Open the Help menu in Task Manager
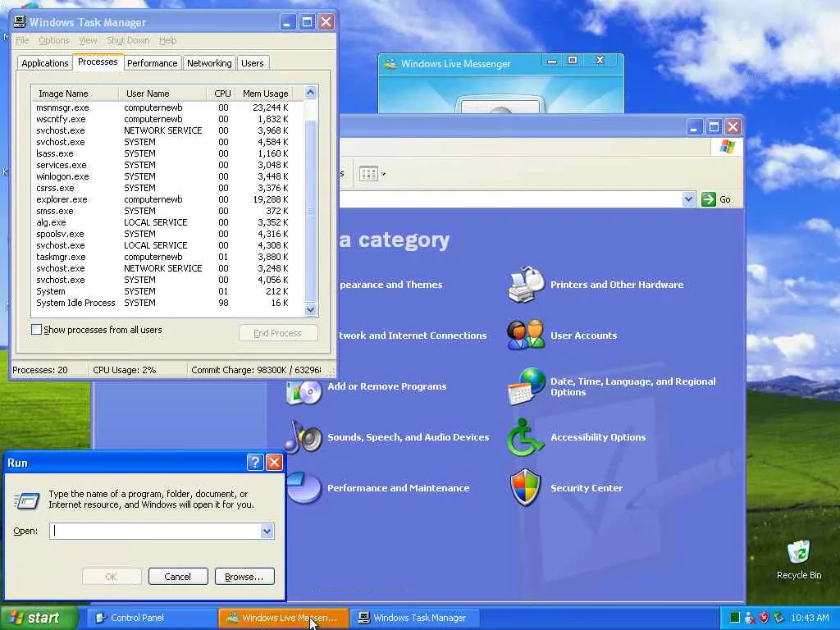The width and height of the screenshot is (840, 630). pos(167,40)
